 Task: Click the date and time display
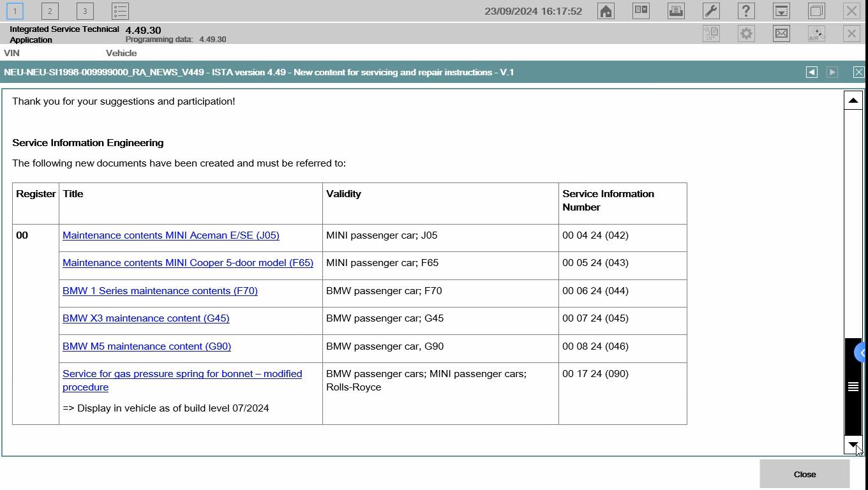(x=534, y=11)
